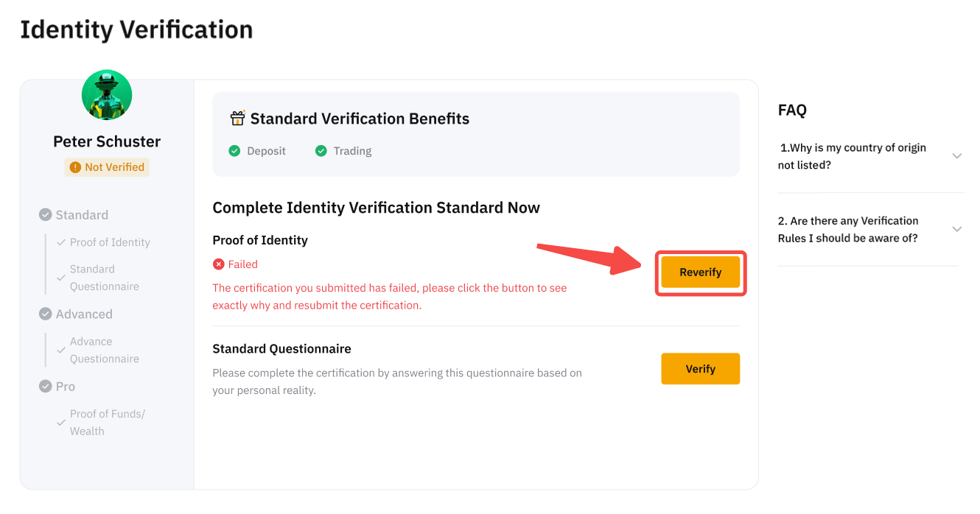Click the Advanced level check circle icon

coord(46,314)
